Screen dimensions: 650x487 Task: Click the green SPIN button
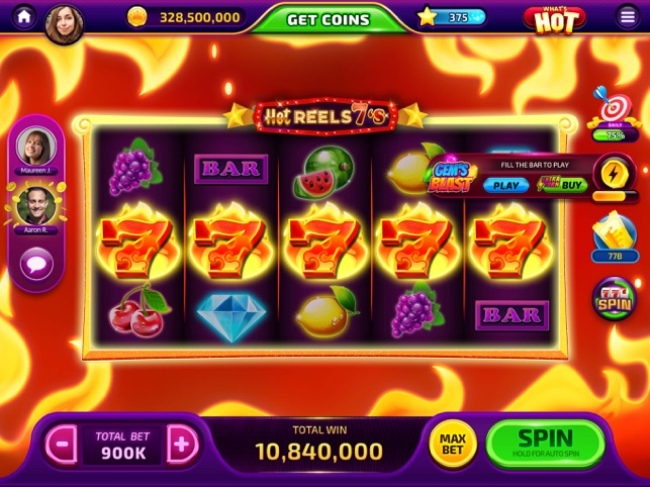coord(546,444)
